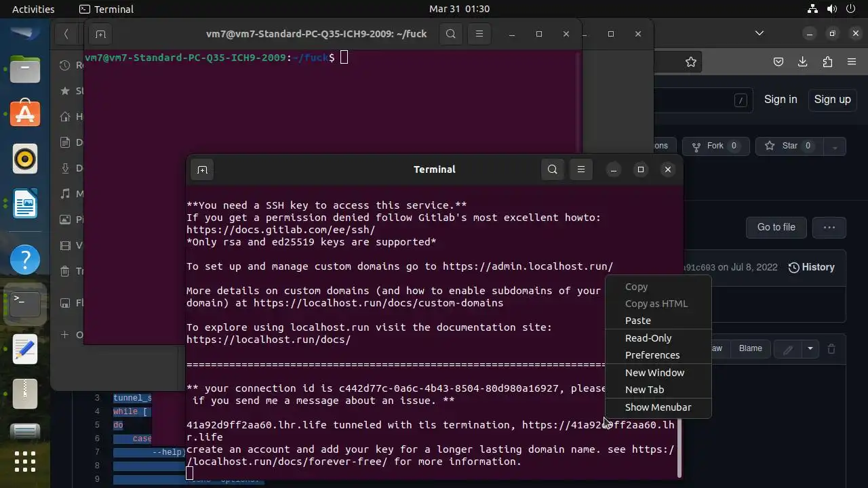Click the GitHub delete file trash icon
Viewport: 868px width, 488px height.
tap(831, 349)
